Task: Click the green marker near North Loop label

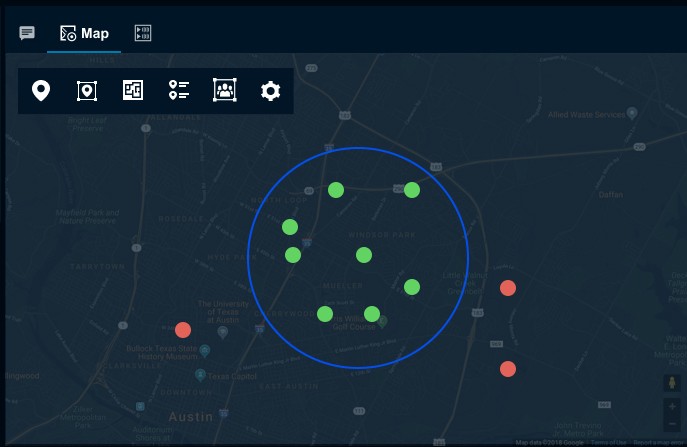Action: tap(336, 190)
